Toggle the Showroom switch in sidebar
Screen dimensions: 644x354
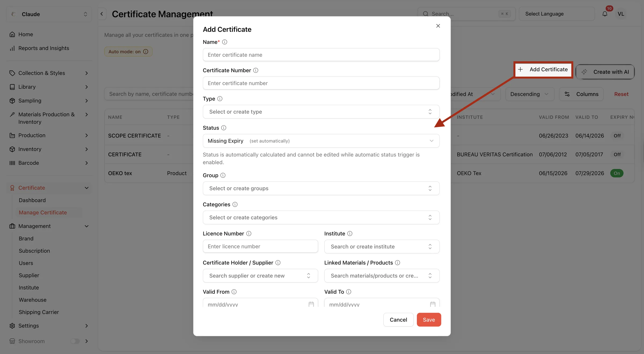pyautogui.click(x=75, y=341)
